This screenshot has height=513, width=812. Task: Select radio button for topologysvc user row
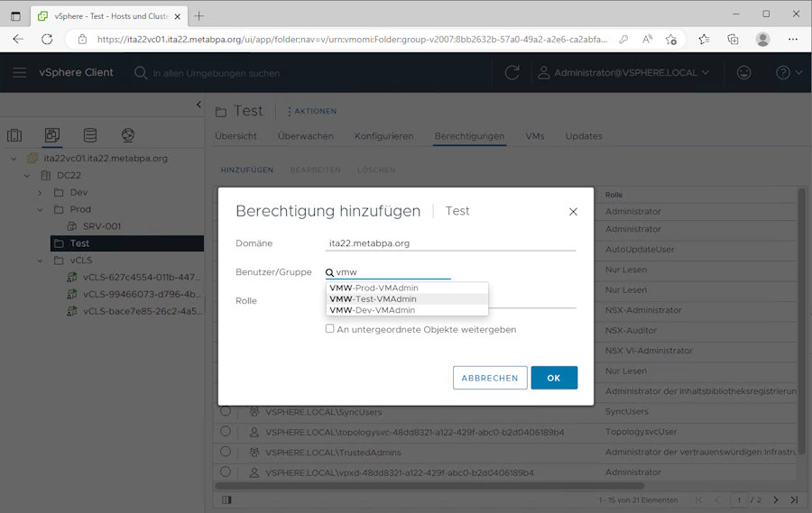coord(226,431)
